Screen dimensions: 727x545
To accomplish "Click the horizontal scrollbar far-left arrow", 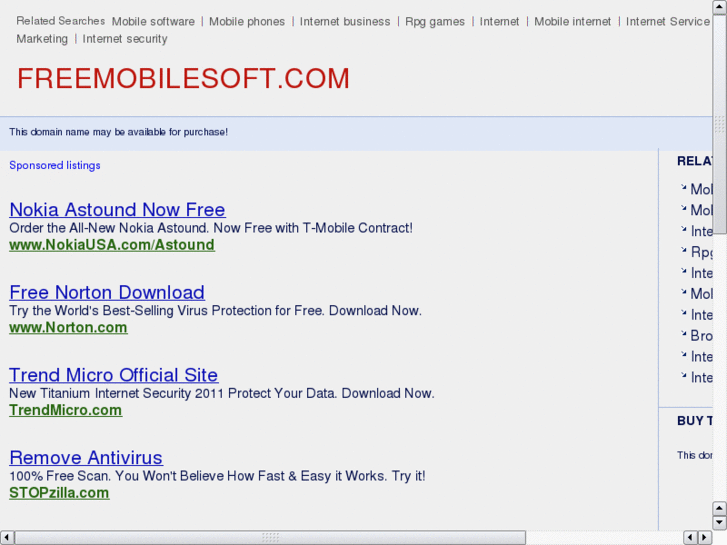I will (x=7, y=538).
